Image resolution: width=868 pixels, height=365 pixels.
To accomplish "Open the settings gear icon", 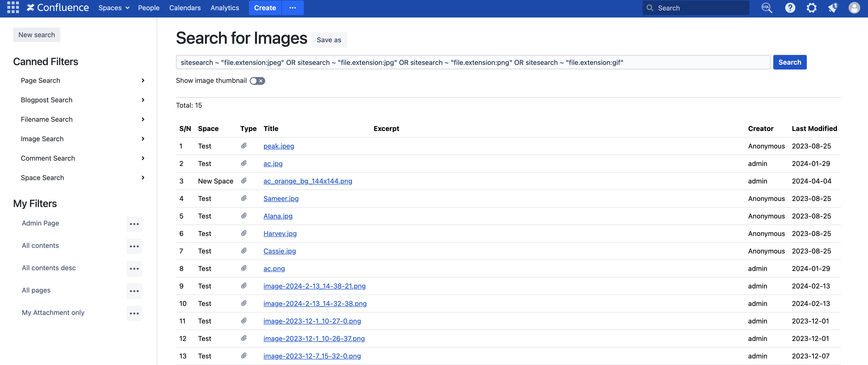I will (811, 8).
